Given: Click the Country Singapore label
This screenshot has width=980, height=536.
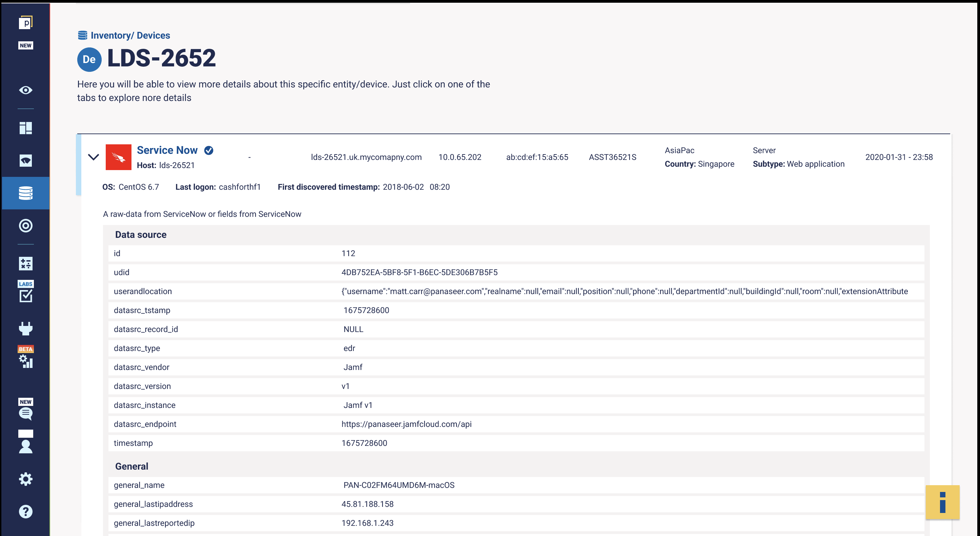Looking at the screenshot, I should click(x=699, y=164).
